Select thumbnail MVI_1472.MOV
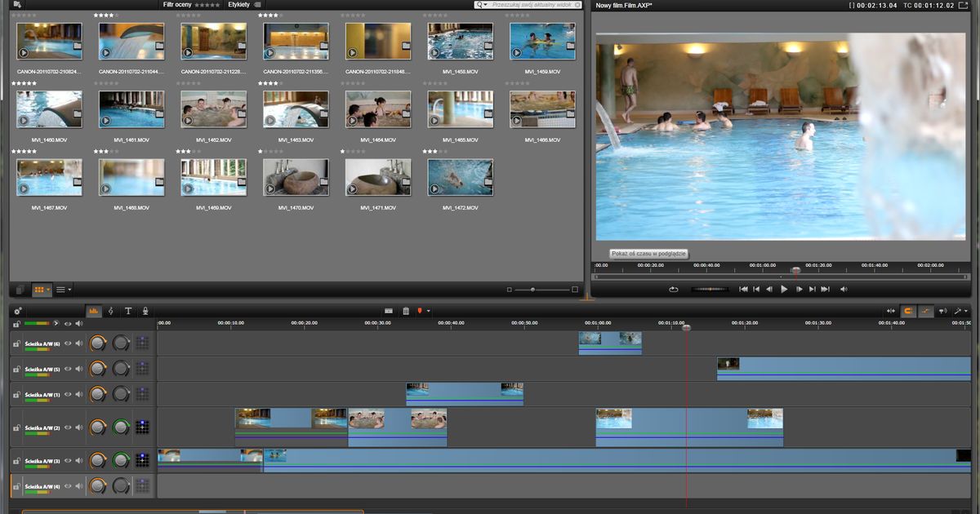The width and height of the screenshot is (980, 514). point(461,177)
